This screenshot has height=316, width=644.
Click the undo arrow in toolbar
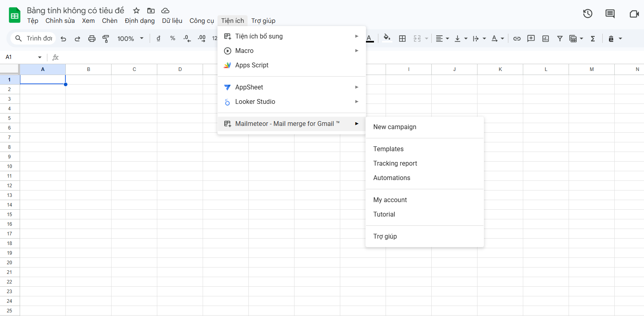coord(63,38)
